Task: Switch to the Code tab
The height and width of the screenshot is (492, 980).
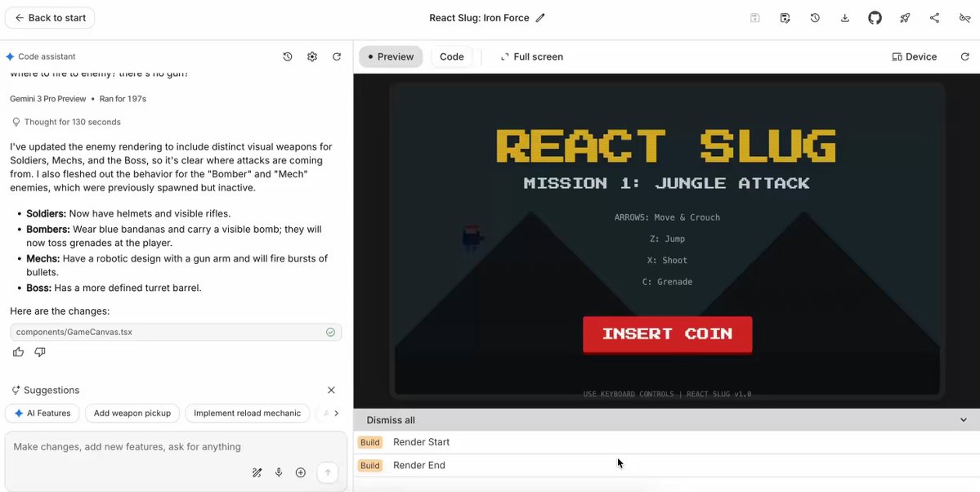Action: (451, 56)
